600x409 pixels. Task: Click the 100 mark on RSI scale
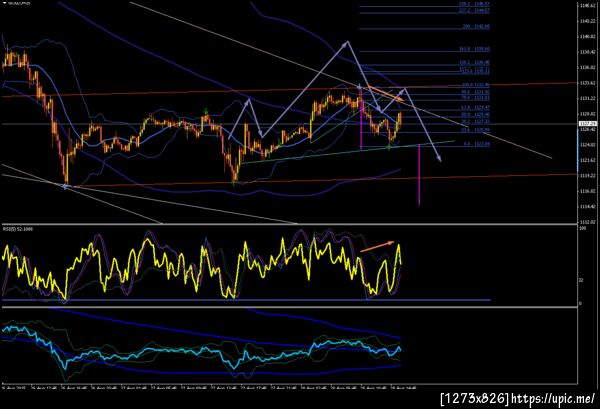pos(583,228)
